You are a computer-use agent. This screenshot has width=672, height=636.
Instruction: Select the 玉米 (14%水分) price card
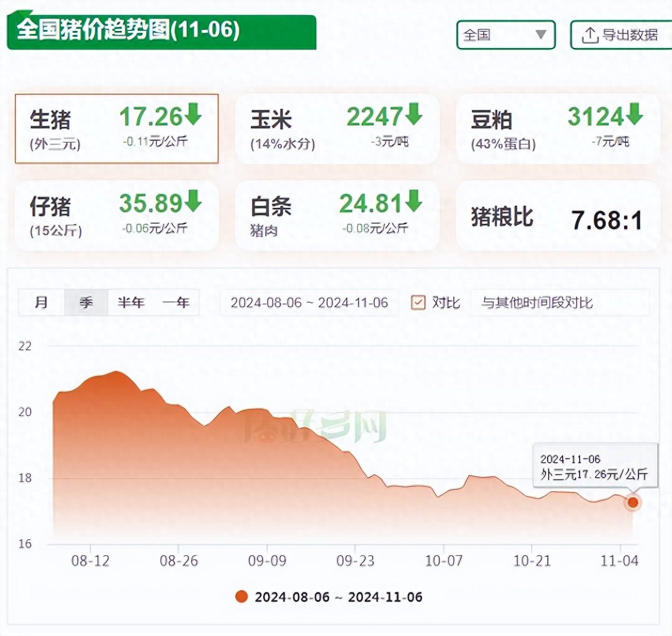(x=337, y=129)
